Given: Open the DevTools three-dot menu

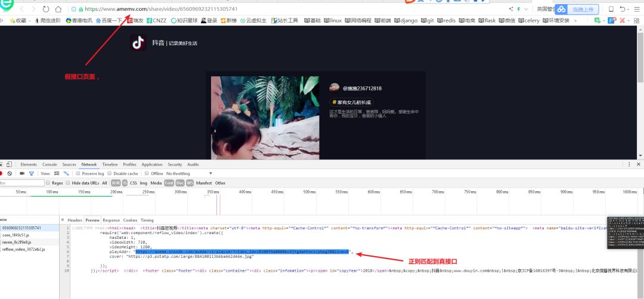Looking at the screenshot, I should click(x=629, y=164).
